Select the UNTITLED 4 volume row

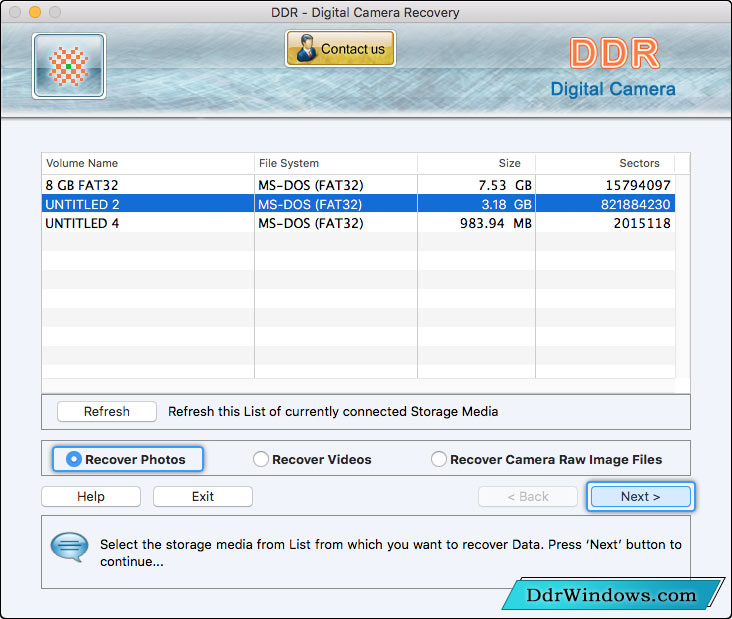click(358, 223)
